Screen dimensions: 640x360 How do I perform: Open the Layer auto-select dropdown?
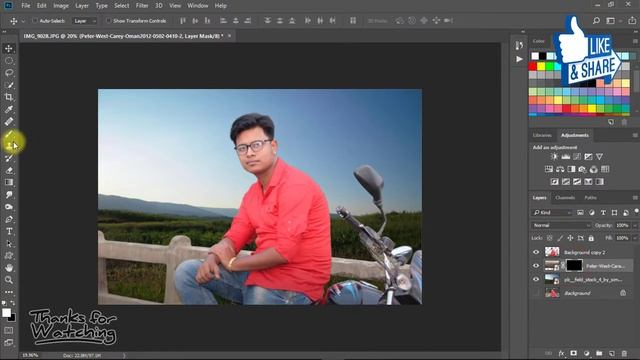click(84, 20)
